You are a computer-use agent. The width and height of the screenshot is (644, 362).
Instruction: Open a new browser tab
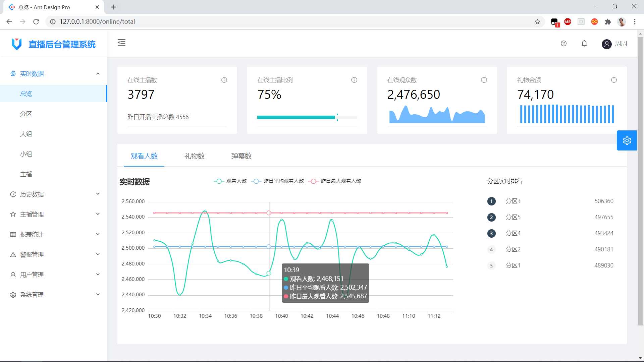[113, 7]
